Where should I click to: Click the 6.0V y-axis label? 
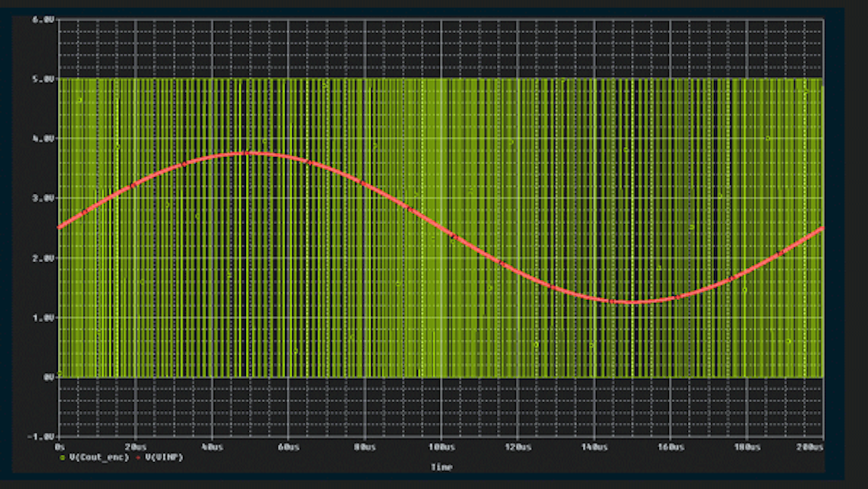point(43,20)
